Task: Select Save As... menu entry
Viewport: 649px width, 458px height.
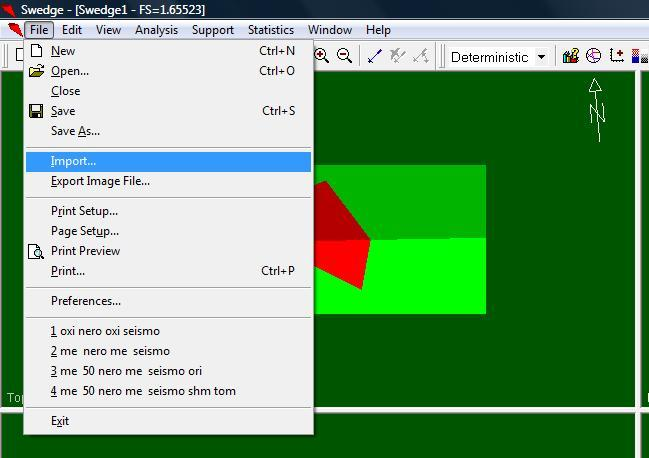Action: click(168, 131)
